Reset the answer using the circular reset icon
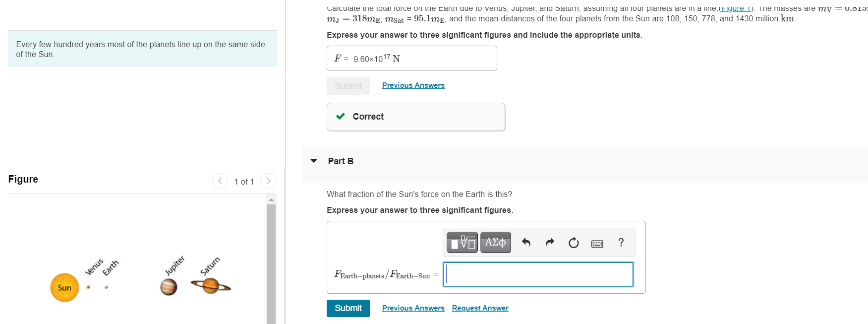This screenshot has height=324, width=868. pyautogui.click(x=573, y=243)
